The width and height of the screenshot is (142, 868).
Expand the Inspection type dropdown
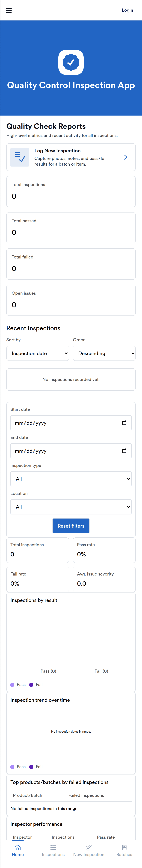pos(71,479)
